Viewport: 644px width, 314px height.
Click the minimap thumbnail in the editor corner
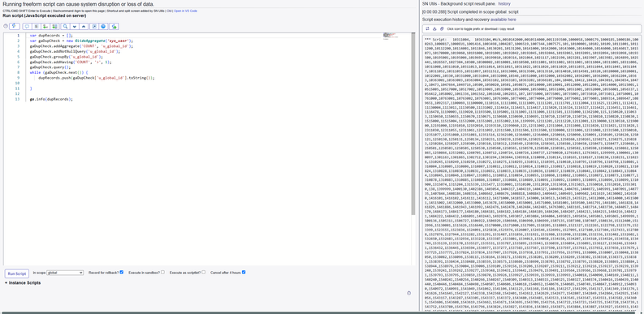[x=390, y=37]
